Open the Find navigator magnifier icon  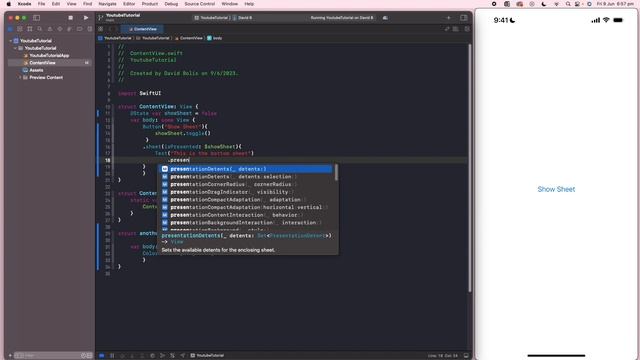(x=40, y=29)
